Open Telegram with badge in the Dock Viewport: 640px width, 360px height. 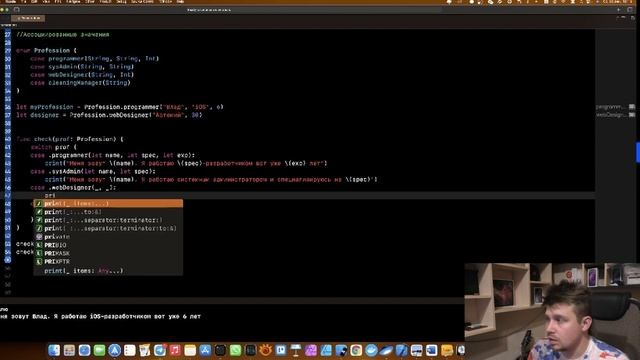point(160,350)
